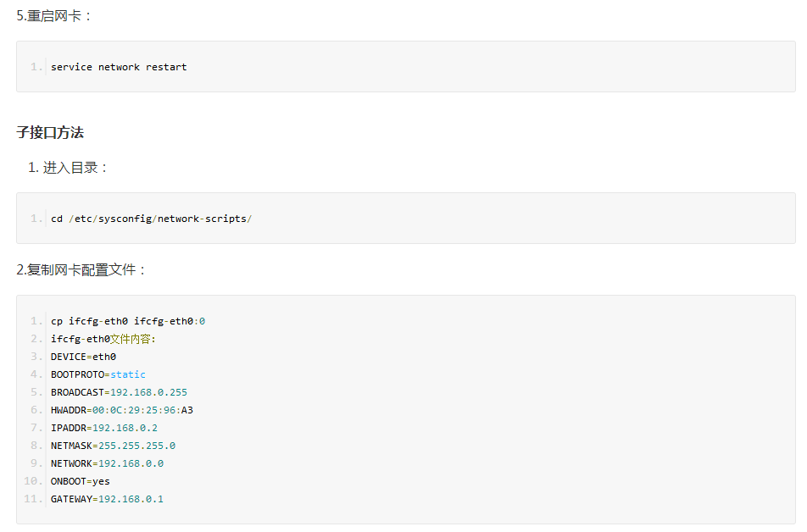The image size is (807, 532).
Task: Click the '2.复制网卡配置文件' step text
Action: pos(81,269)
